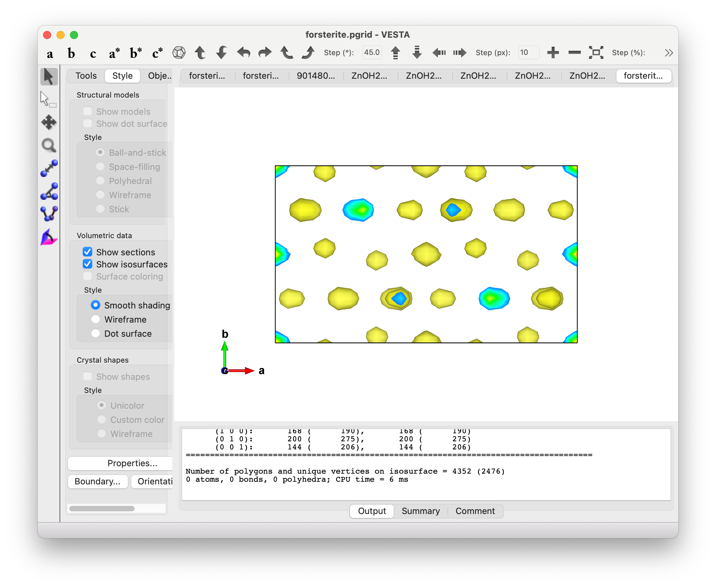The width and height of the screenshot is (716, 588).
Task: Click the Boundary button
Action: click(x=98, y=481)
